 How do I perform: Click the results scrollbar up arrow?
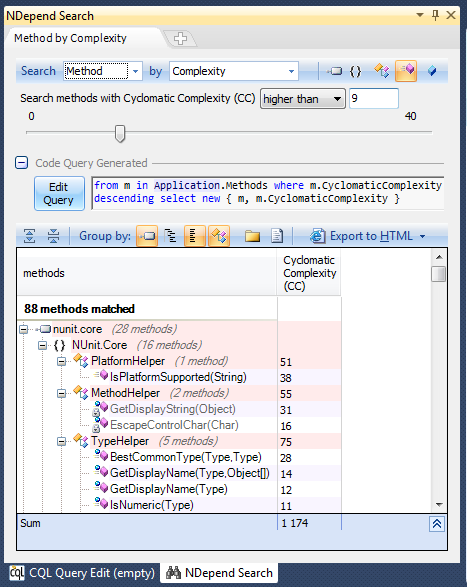[439, 257]
